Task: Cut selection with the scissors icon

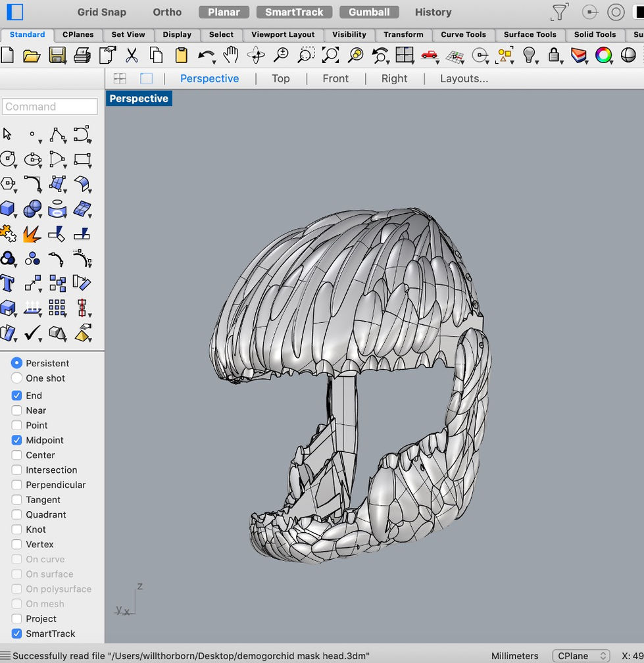Action: (132, 55)
